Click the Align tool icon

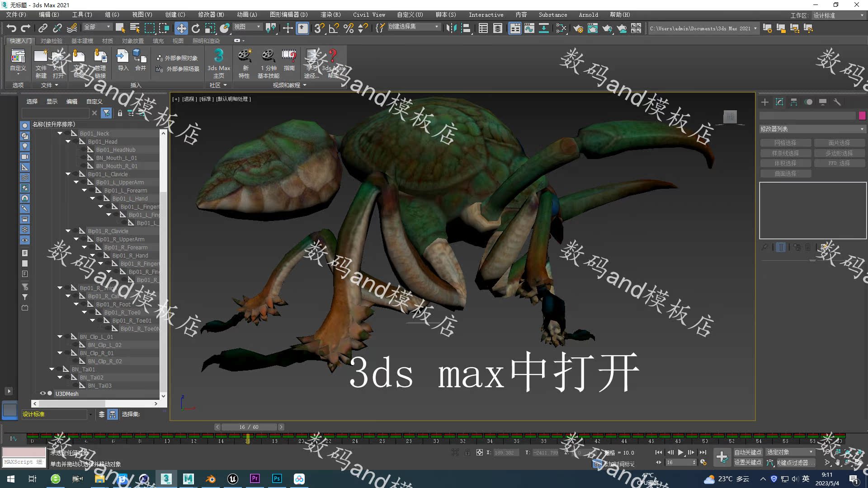[x=466, y=28]
